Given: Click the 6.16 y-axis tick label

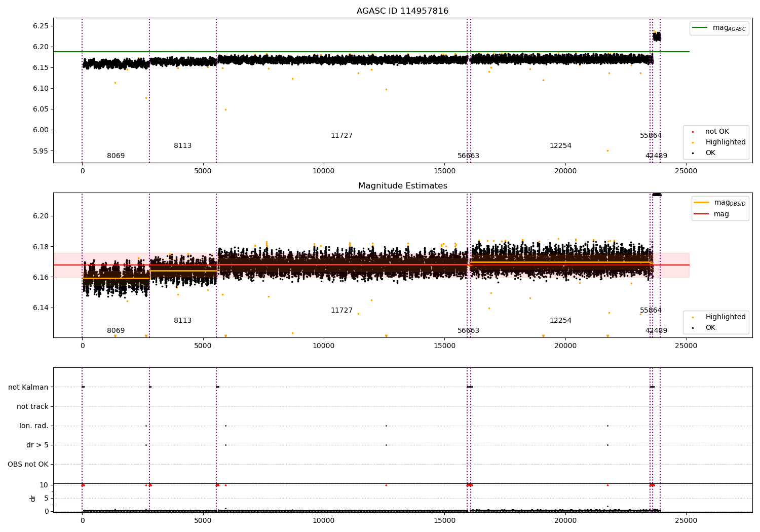Looking at the screenshot, I should [41, 277].
